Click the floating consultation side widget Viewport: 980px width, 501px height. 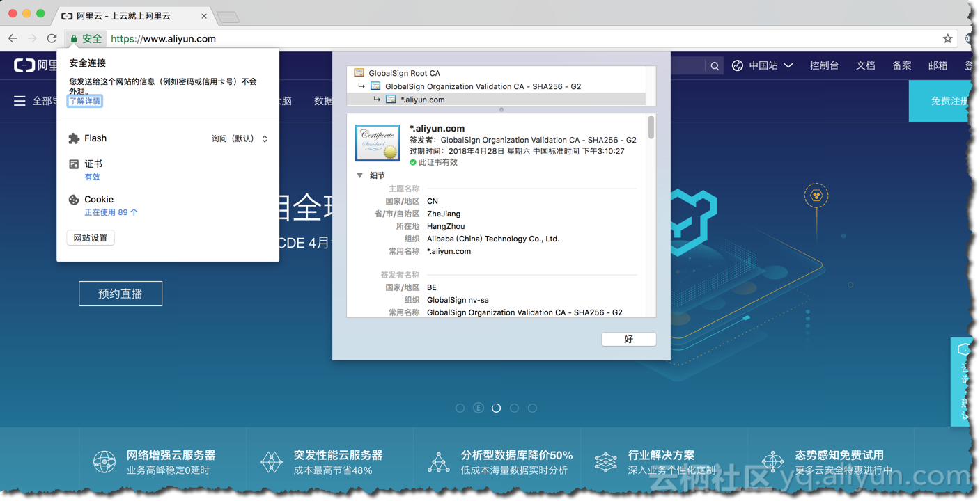(x=961, y=381)
